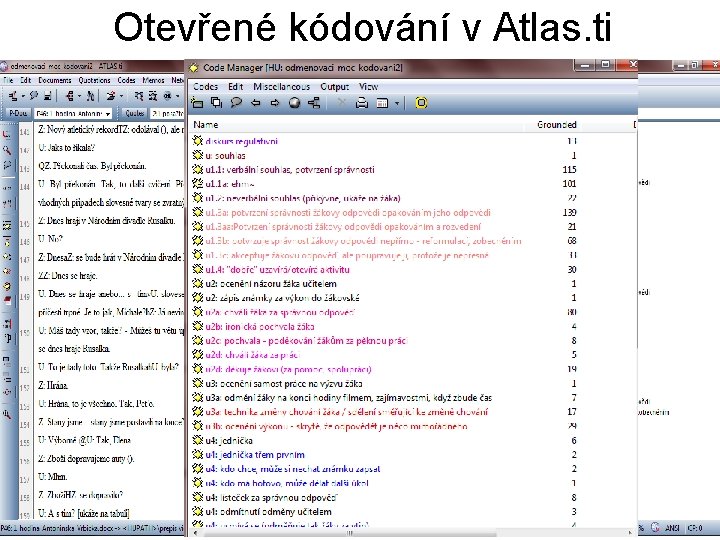Open the Output menu in Code Manager

(335, 87)
